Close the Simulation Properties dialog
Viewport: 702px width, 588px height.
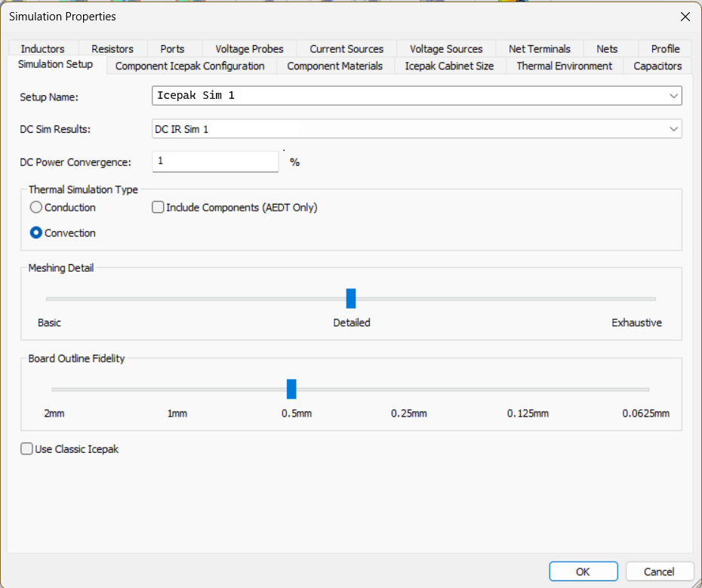tap(685, 17)
